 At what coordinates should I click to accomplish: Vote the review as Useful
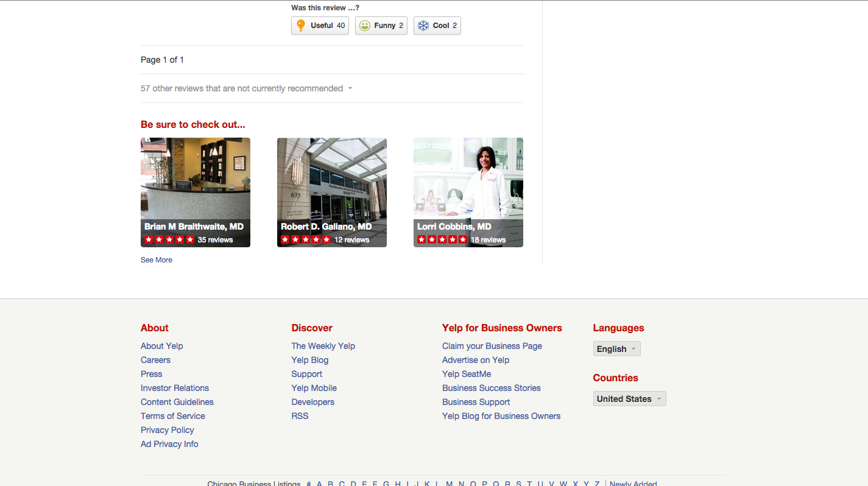click(x=320, y=26)
